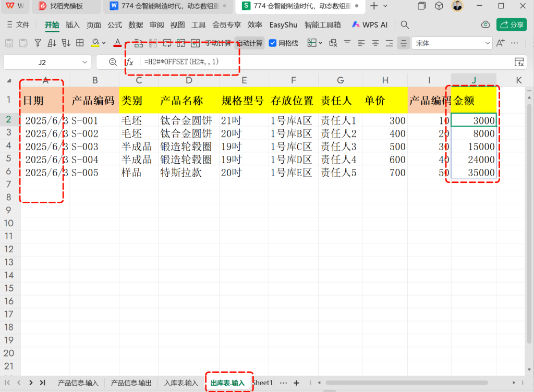Apply the filter funnel icon
The height and width of the screenshot is (392, 534).
pos(38,43)
